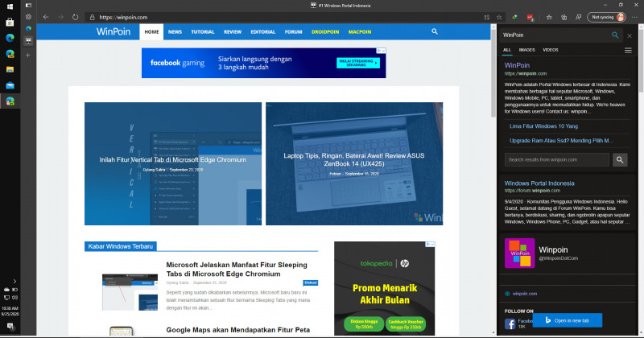Open Lima Fitur Windows 10 Yang link
The height and width of the screenshot is (338, 644).
click(543, 126)
